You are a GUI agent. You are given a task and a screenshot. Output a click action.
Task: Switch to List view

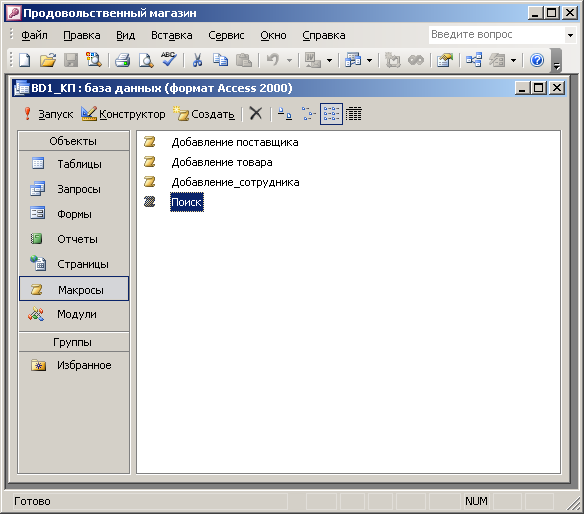[331, 114]
